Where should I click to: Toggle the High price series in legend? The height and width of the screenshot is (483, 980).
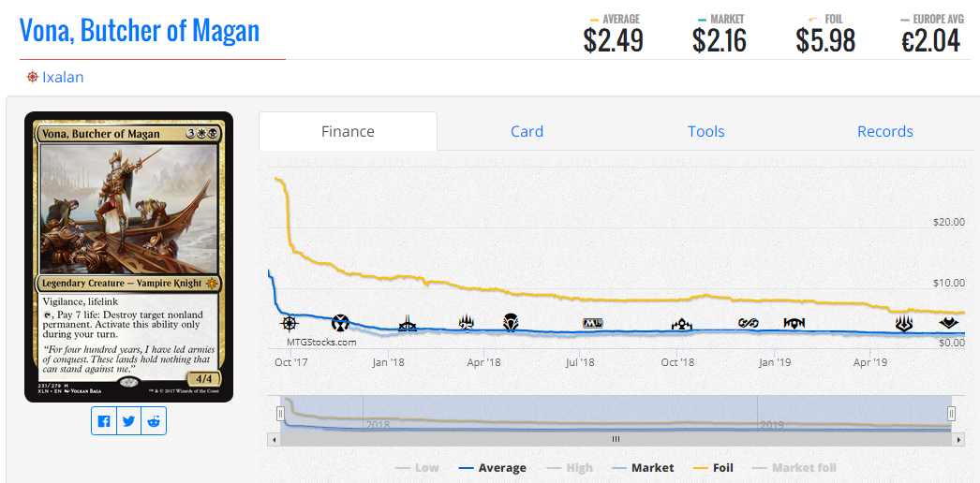tap(570, 467)
